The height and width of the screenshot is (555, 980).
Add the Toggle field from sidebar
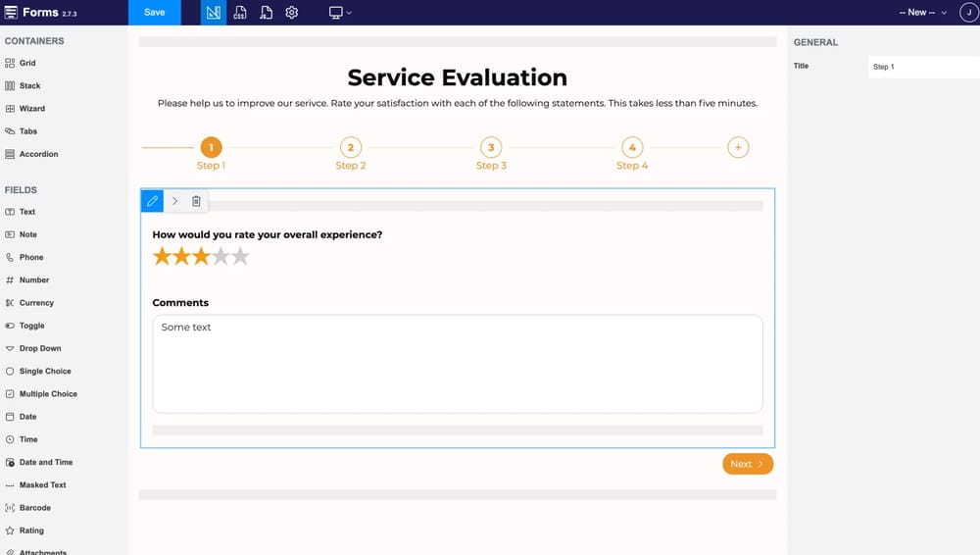click(x=31, y=326)
